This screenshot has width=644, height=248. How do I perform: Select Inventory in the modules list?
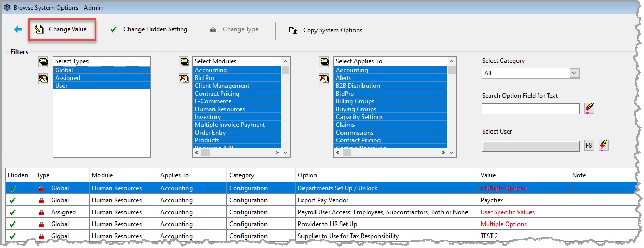point(237,117)
